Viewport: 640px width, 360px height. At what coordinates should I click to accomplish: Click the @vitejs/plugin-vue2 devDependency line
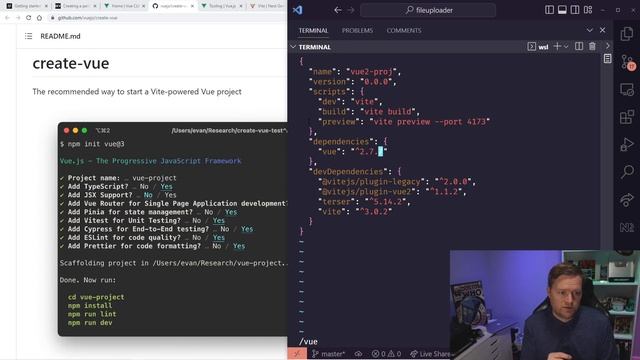coord(393,192)
